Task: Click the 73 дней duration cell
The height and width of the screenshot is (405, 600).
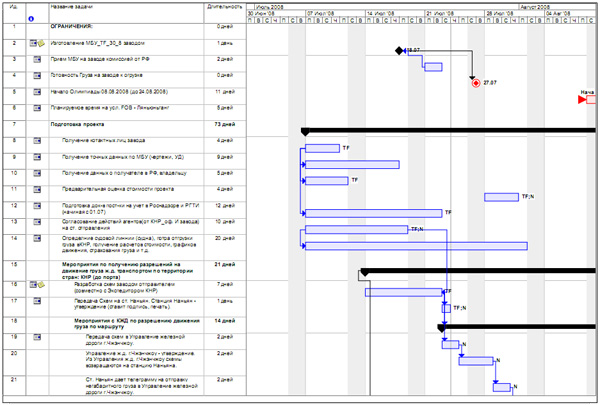Action: click(225, 125)
